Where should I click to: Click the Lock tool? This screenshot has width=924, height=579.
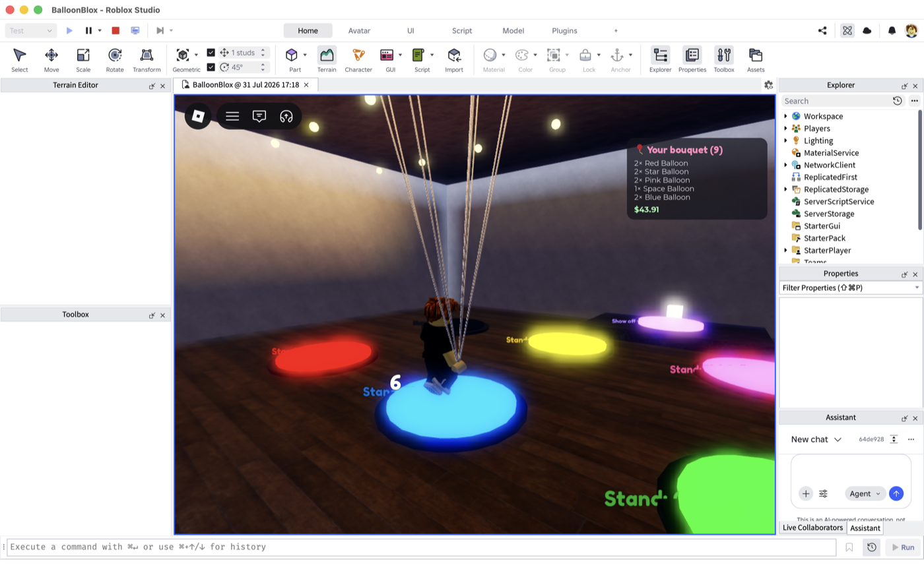click(x=585, y=55)
